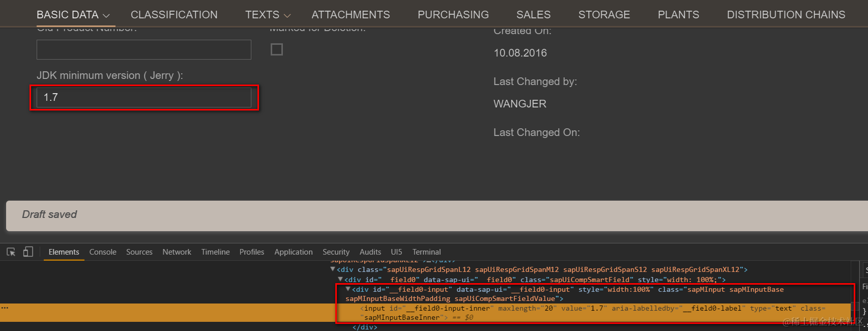Expand the TEXTS dropdown chevron

287,16
